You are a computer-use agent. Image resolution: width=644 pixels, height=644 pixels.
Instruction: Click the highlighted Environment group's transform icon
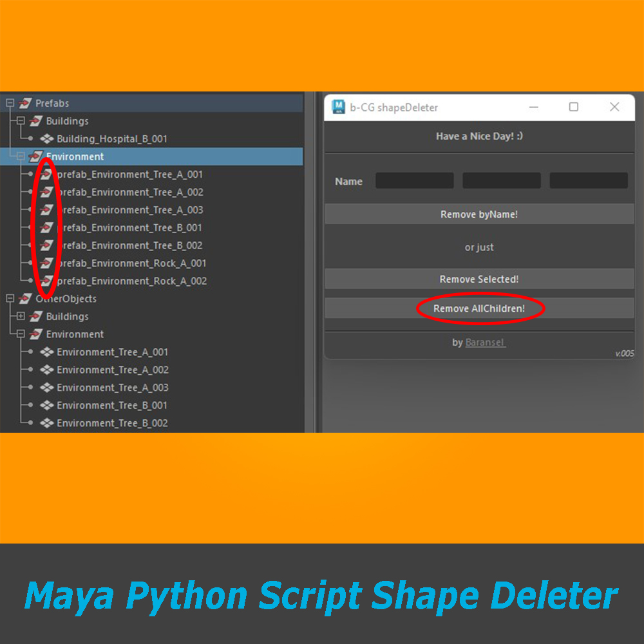pyautogui.click(x=35, y=156)
